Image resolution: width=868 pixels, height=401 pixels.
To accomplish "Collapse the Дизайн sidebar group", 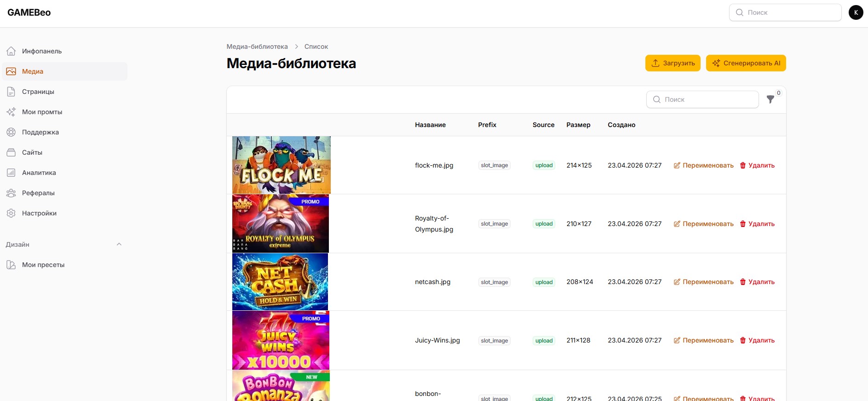I will (x=119, y=244).
